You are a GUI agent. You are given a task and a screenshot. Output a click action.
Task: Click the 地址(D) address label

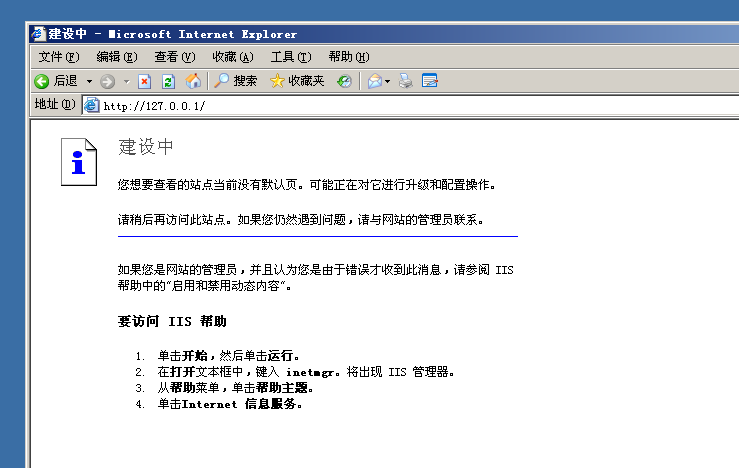coord(55,104)
